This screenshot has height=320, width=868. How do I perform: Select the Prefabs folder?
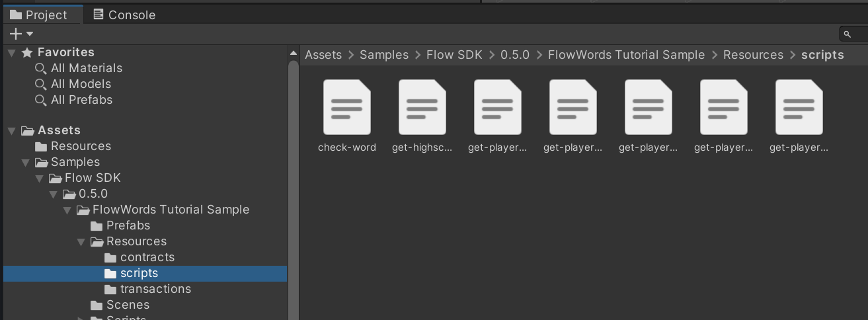(x=128, y=225)
